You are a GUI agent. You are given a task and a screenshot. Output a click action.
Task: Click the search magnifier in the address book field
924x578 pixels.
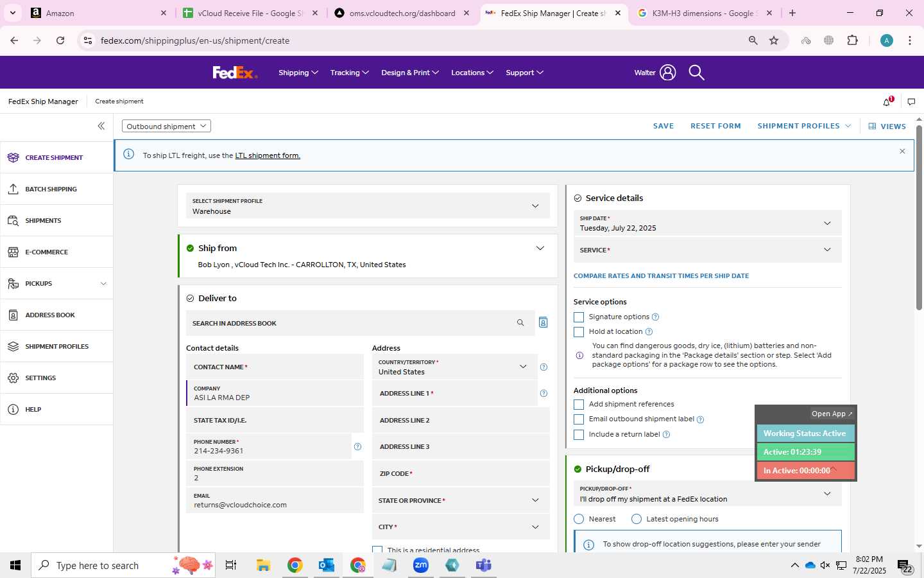point(520,323)
